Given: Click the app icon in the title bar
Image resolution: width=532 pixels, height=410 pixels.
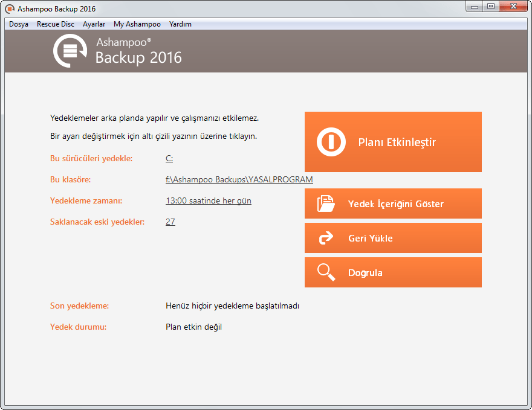Looking at the screenshot, I should coord(10,9).
